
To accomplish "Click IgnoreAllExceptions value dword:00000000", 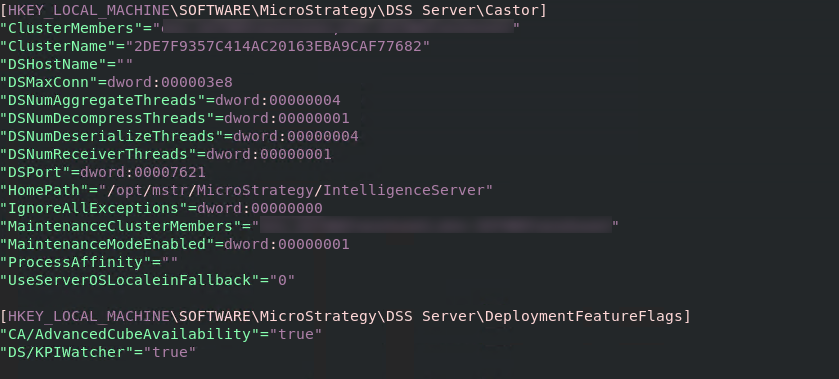I will pos(260,208).
